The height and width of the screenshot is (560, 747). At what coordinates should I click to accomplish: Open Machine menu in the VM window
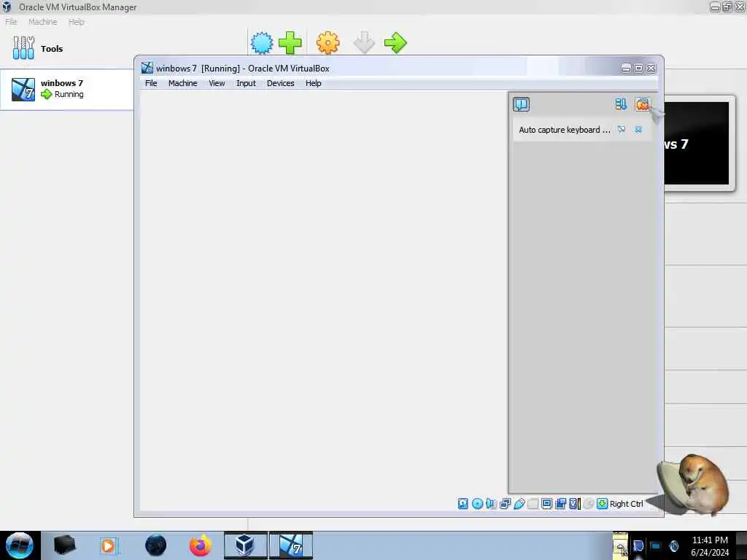point(182,83)
